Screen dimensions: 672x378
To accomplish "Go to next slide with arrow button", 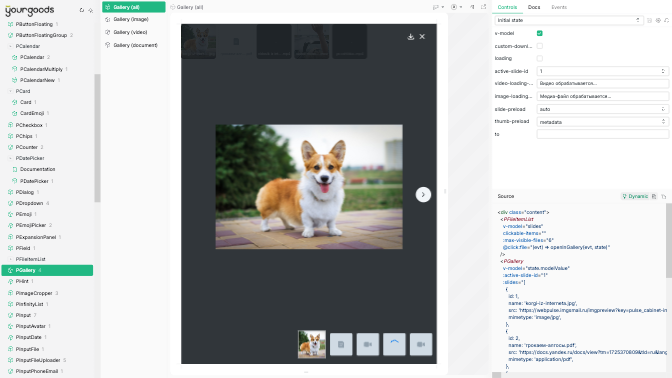I will pos(423,195).
